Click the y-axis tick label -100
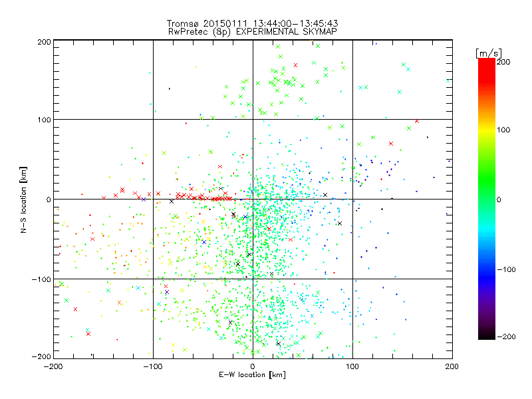Image resolution: width=532 pixels, height=399 pixels. click(41, 279)
